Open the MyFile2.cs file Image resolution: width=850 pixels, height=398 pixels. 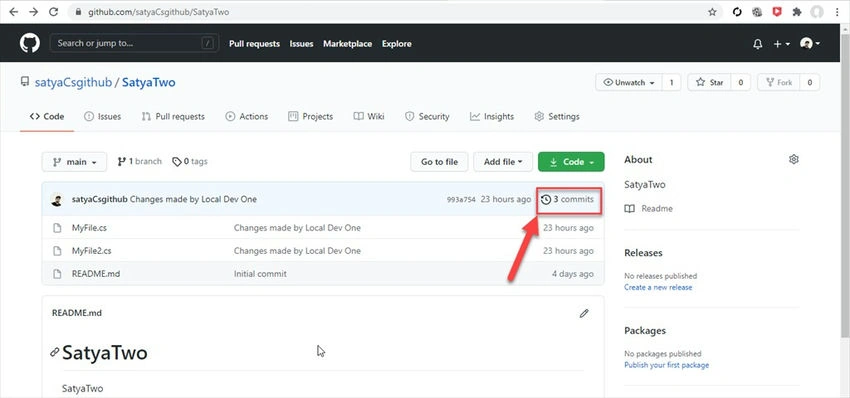coord(92,251)
